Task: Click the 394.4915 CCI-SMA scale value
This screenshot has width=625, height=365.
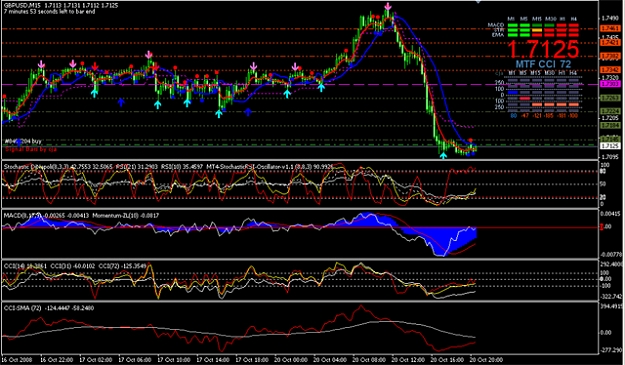Action: [x=611, y=306]
